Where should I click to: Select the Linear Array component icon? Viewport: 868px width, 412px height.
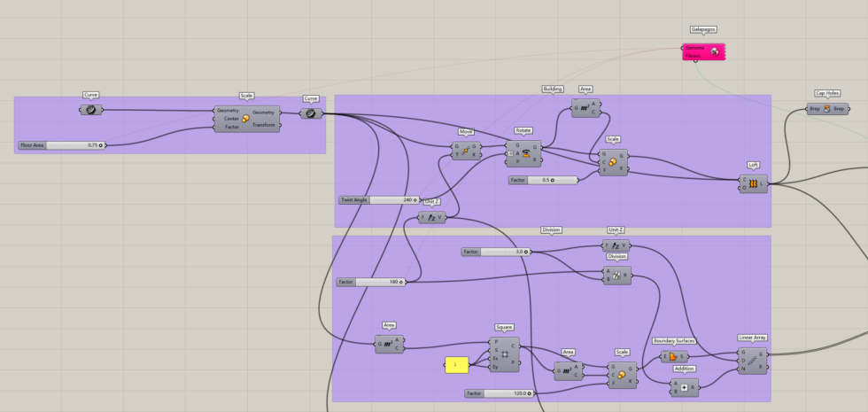(752, 361)
